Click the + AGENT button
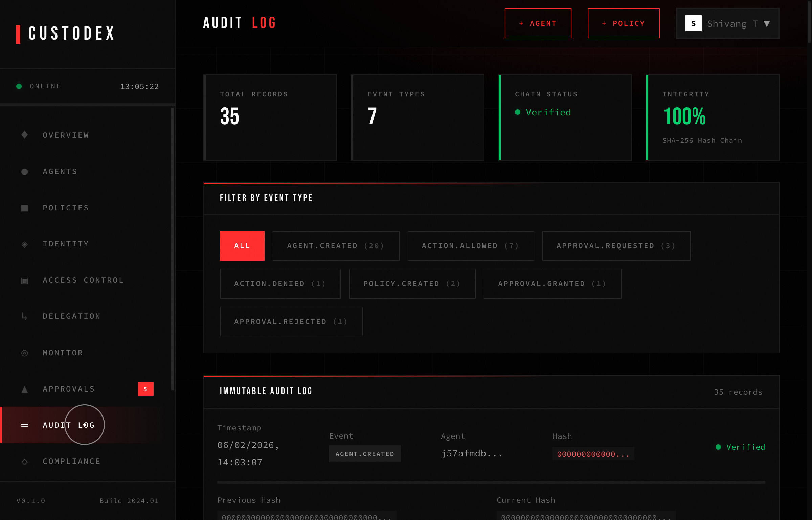 pyautogui.click(x=538, y=23)
